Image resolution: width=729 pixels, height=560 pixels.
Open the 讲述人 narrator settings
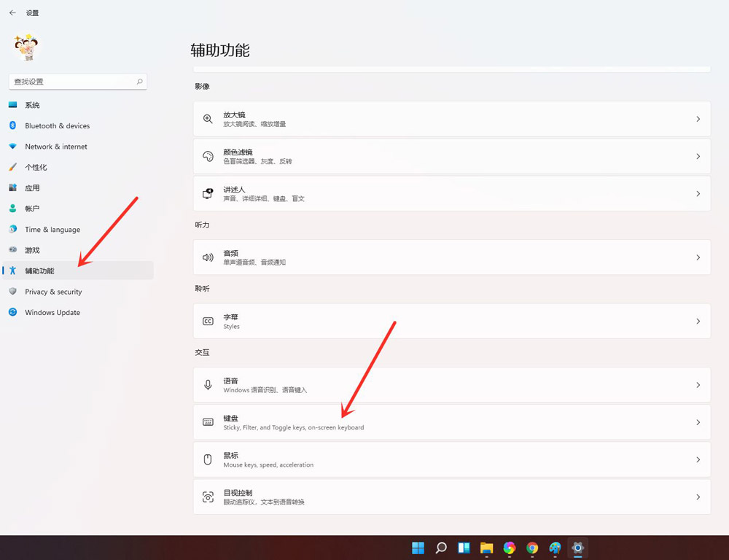click(452, 193)
